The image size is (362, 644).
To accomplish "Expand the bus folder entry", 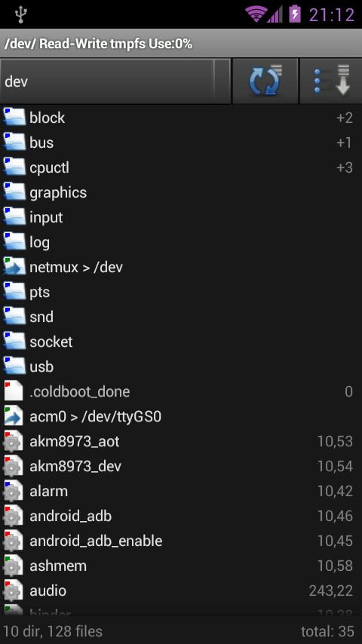I will (x=181, y=143).
